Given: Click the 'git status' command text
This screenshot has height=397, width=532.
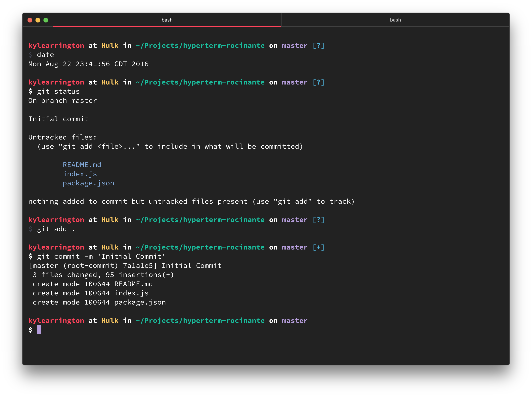Looking at the screenshot, I should point(58,91).
